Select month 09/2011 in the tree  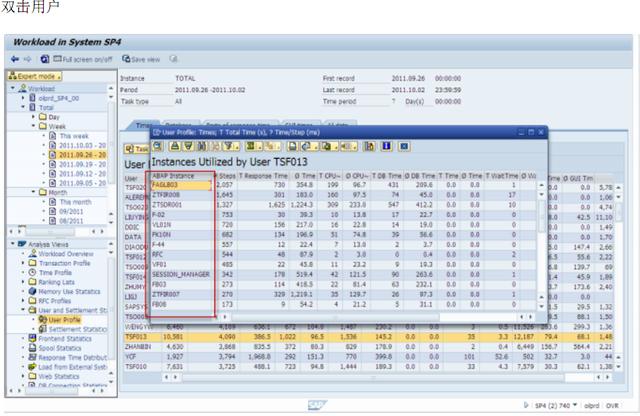(x=71, y=211)
